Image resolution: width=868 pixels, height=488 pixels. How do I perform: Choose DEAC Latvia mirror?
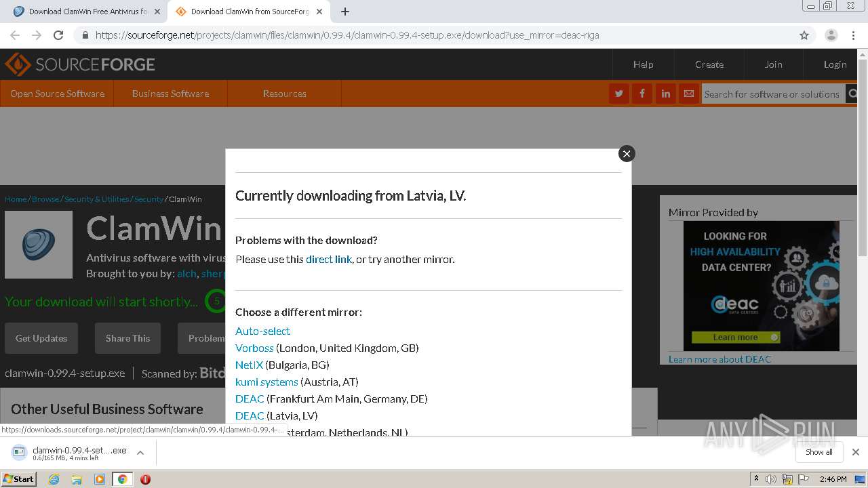pyautogui.click(x=250, y=415)
